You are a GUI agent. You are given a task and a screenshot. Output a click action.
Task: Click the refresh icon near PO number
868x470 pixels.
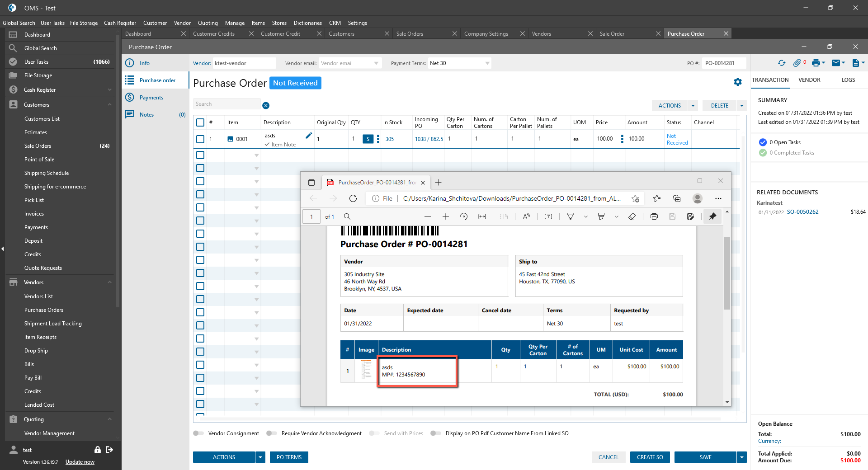point(781,63)
